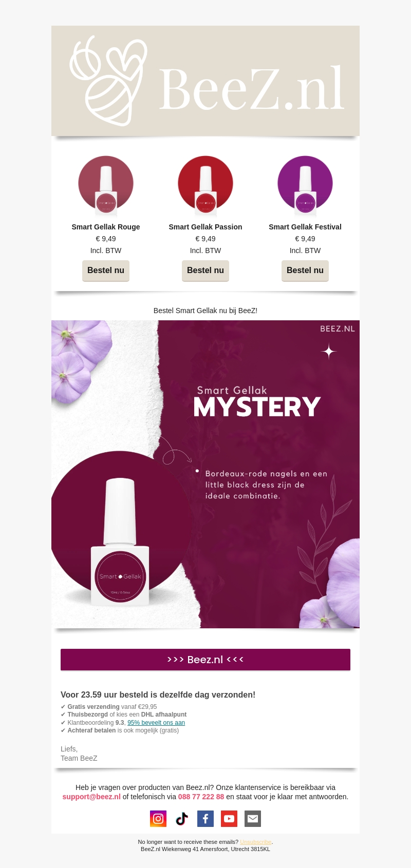The width and height of the screenshot is (411, 868).
Task: Follow the 95% beveelt ons aan link
Action: pyautogui.click(x=156, y=723)
